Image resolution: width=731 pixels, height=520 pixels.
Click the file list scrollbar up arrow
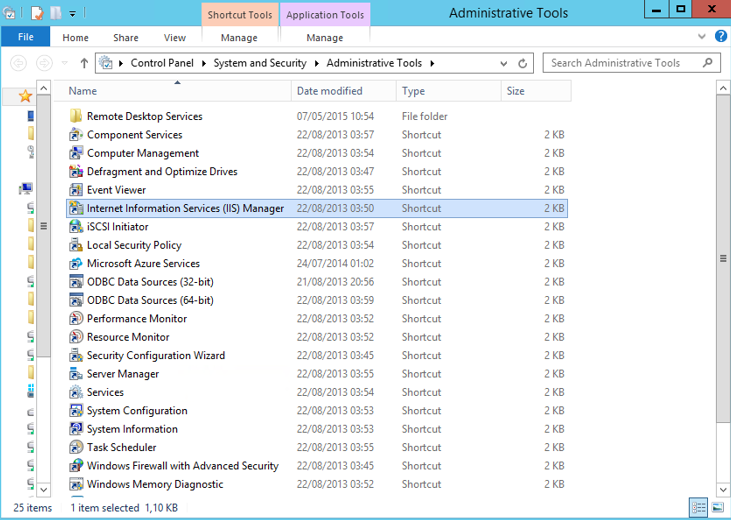click(x=723, y=88)
